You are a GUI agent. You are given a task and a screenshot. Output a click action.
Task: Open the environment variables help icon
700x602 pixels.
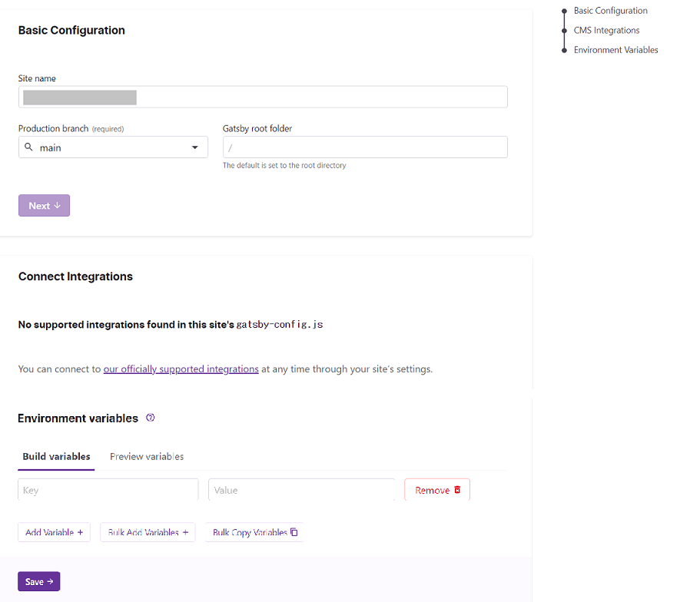point(151,418)
